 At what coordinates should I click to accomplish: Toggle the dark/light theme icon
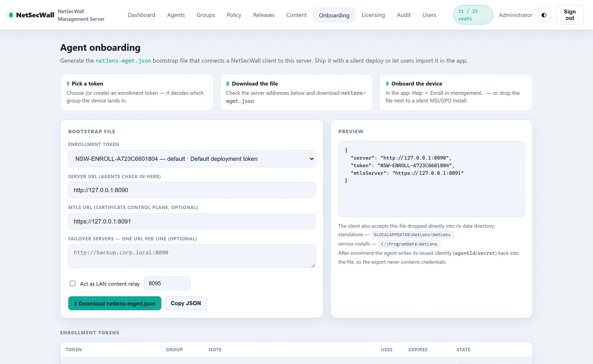(544, 15)
